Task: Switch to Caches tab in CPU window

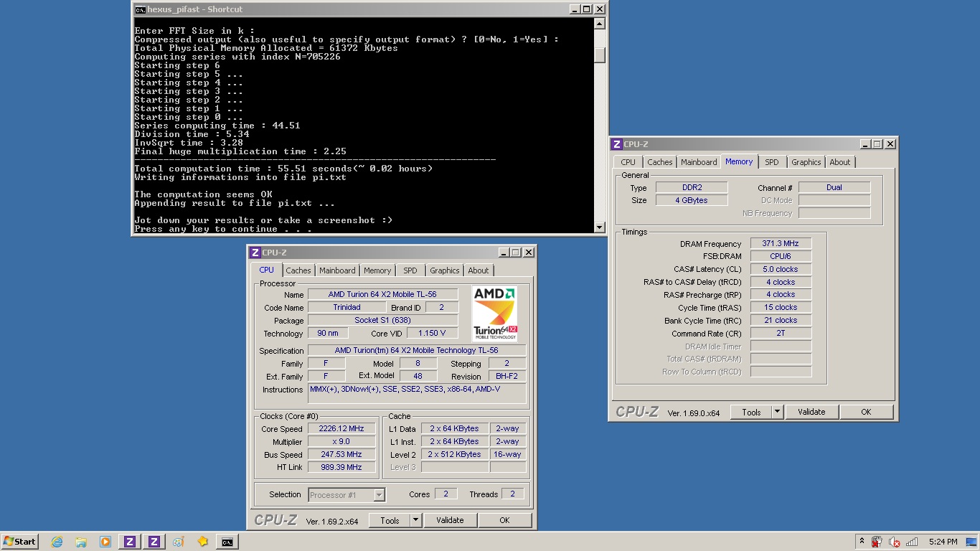Action: point(298,270)
